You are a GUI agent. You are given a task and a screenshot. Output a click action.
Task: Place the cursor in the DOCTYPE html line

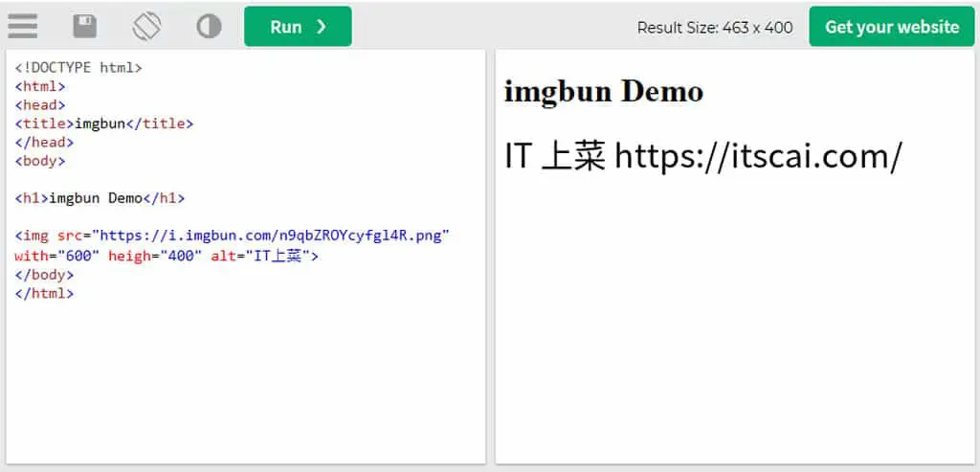[78, 68]
